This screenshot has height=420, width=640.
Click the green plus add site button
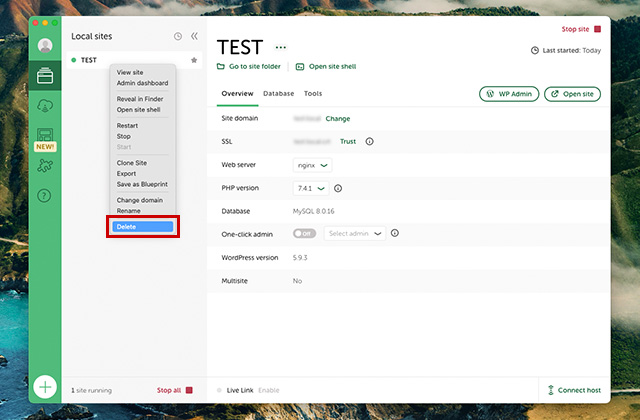45,387
